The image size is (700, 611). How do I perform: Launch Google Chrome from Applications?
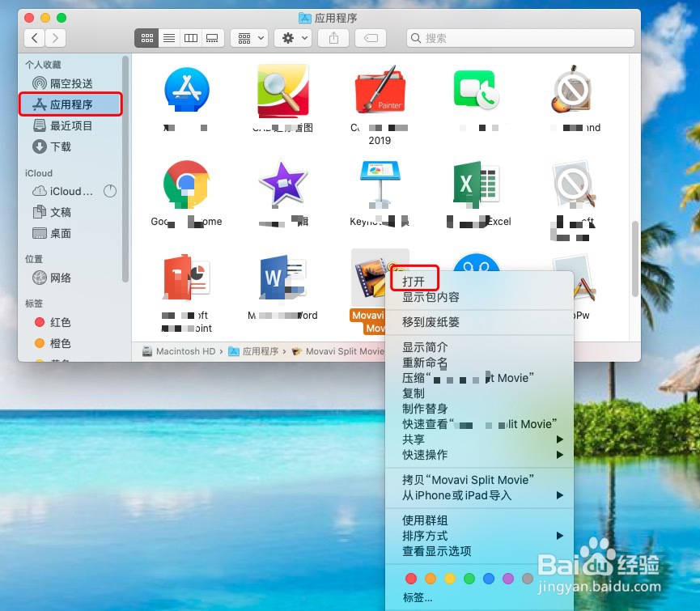click(x=186, y=185)
